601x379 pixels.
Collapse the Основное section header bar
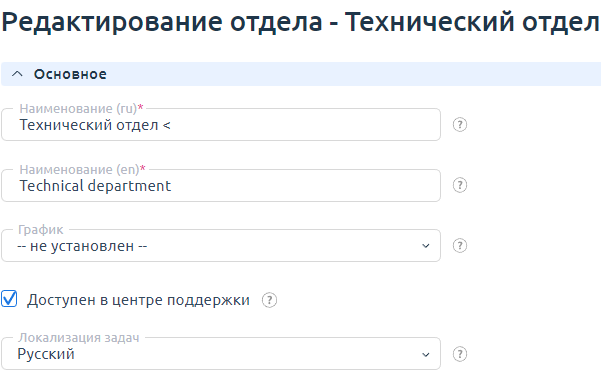(301, 74)
